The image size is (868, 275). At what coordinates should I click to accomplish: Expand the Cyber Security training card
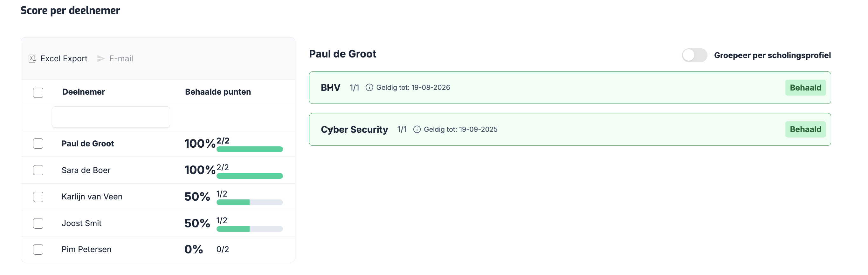[x=569, y=130]
